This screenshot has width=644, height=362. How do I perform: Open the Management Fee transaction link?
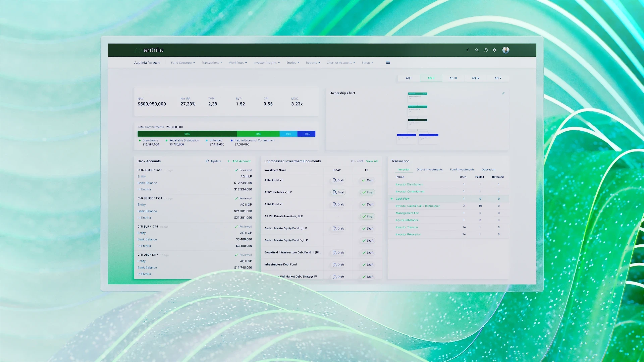click(x=407, y=213)
